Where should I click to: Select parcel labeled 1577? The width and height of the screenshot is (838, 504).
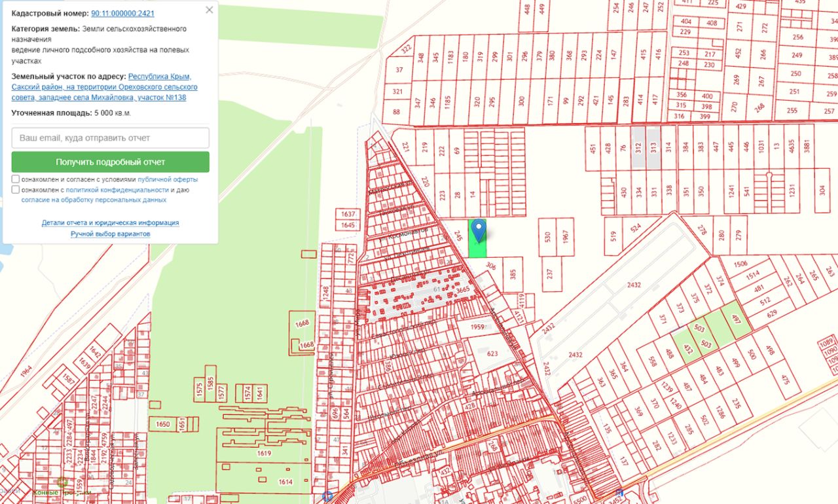coord(221,393)
